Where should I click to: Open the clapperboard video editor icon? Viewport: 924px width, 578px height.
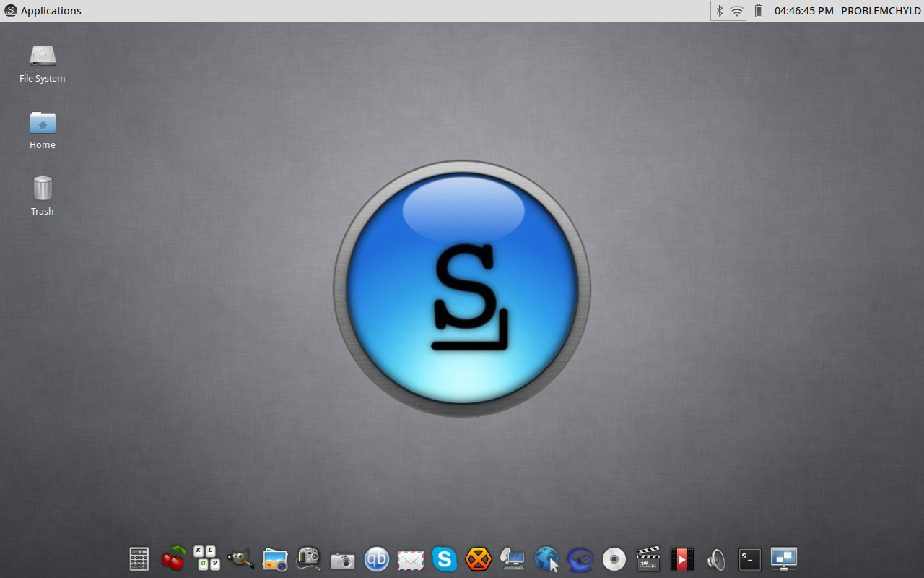coord(648,559)
